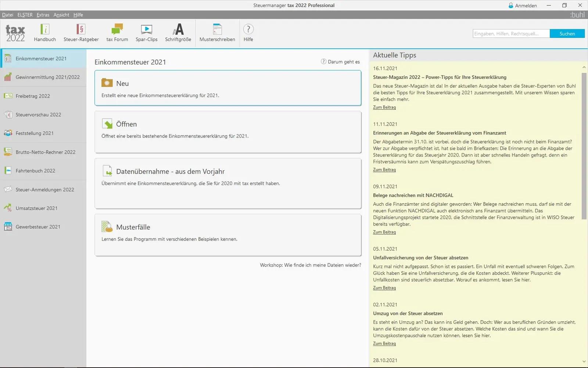The height and width of the screenshot is (368, 588).
Task: Open the Extras menu
Action: pyautogui.click(x=43, y=15)
